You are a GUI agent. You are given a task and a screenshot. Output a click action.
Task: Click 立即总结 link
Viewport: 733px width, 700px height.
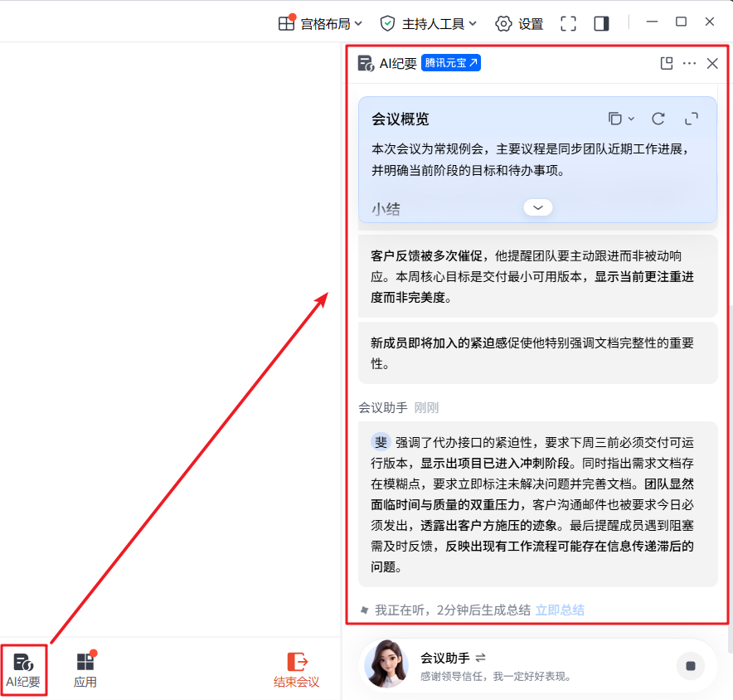[x=560, y=610]
